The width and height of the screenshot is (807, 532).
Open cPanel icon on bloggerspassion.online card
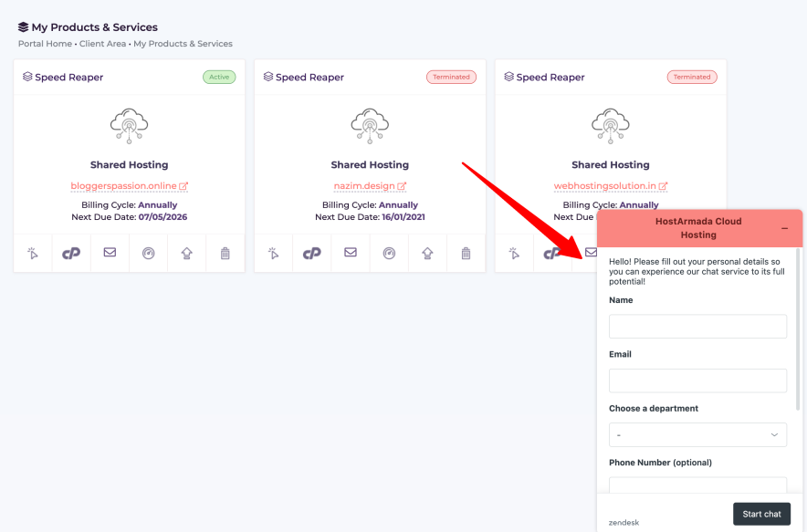71,253
